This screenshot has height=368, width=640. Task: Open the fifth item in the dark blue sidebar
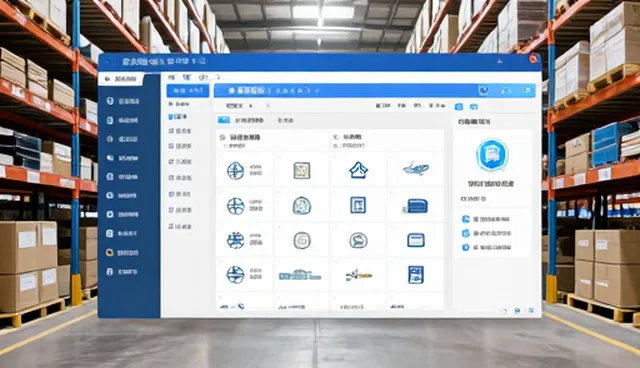[123, 177]
